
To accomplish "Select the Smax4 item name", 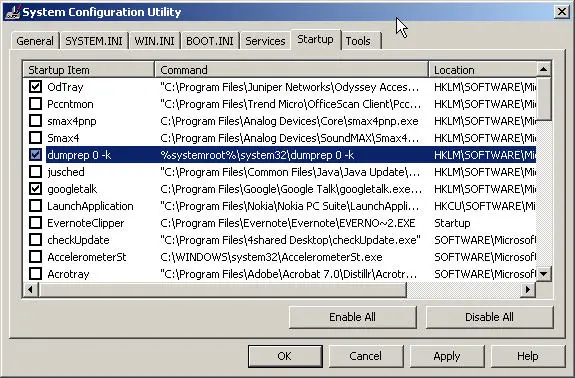I will pos(63,138).
